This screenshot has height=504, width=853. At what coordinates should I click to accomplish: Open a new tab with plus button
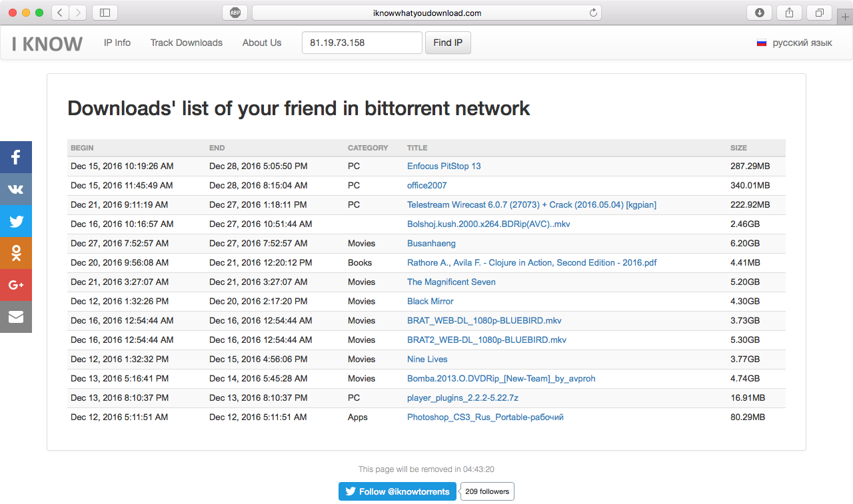pos(846,17)
